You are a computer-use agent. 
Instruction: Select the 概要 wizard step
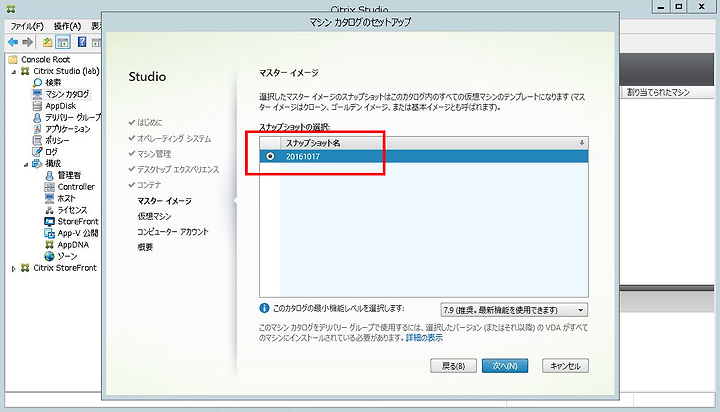pos(145,247)
